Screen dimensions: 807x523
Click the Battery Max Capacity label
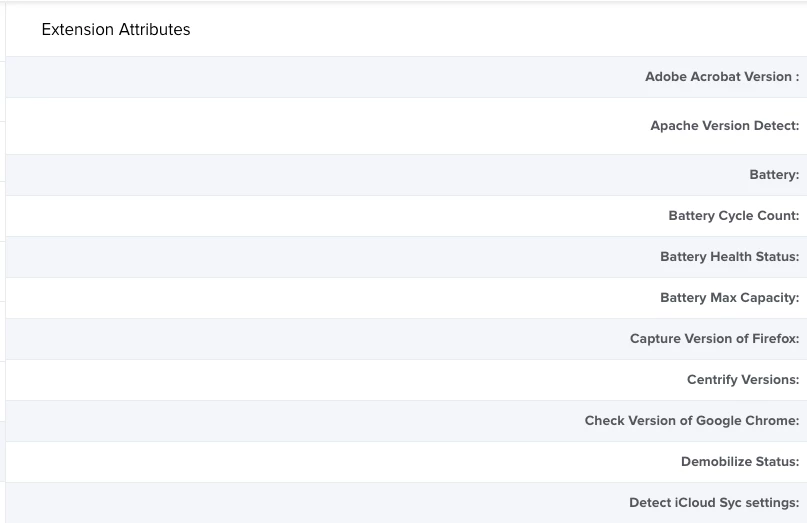coord(729,298)
